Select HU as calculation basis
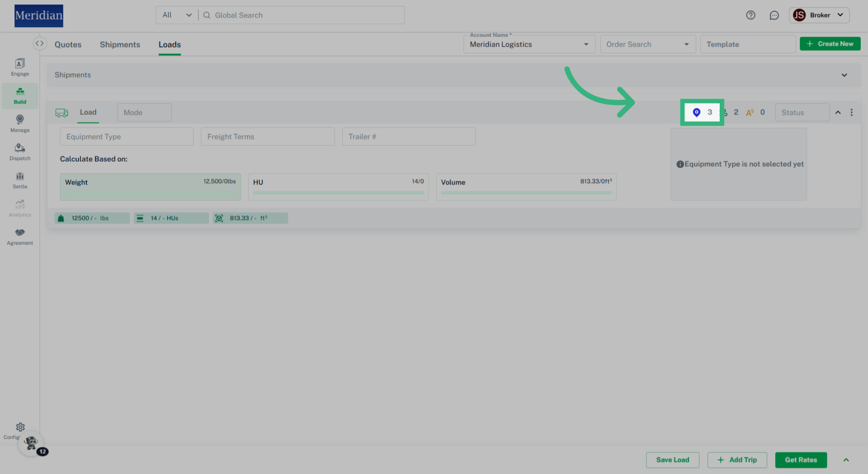Image resolution: width=868 pixels, height=474 pixels. point(338,187)
